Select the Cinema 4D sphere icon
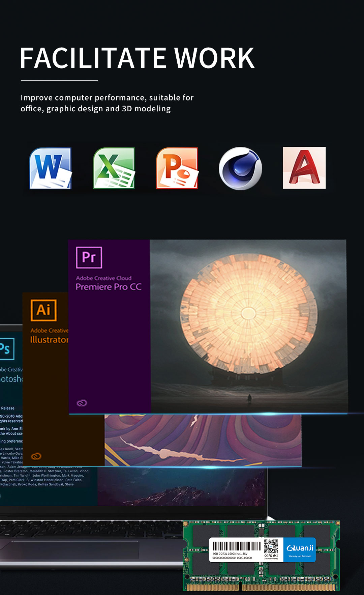This screenshot has width=364, height=595. (x=240, y=168)
